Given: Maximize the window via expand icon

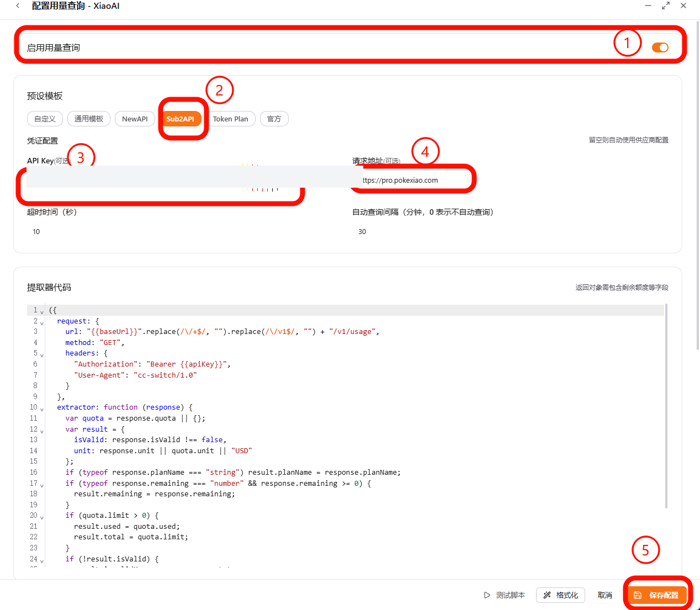Looking at the screenshot, I should (666, 6).
